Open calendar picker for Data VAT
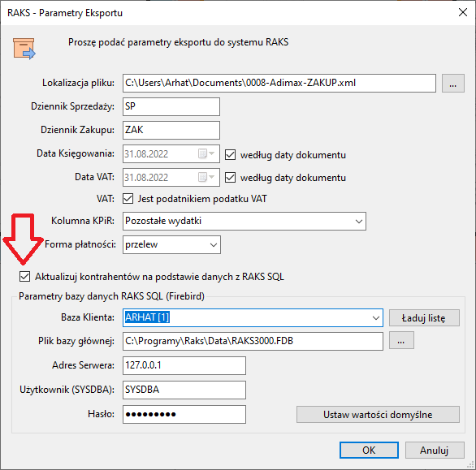476x470 pixels. pyautogui.click(x=206, y=177)
